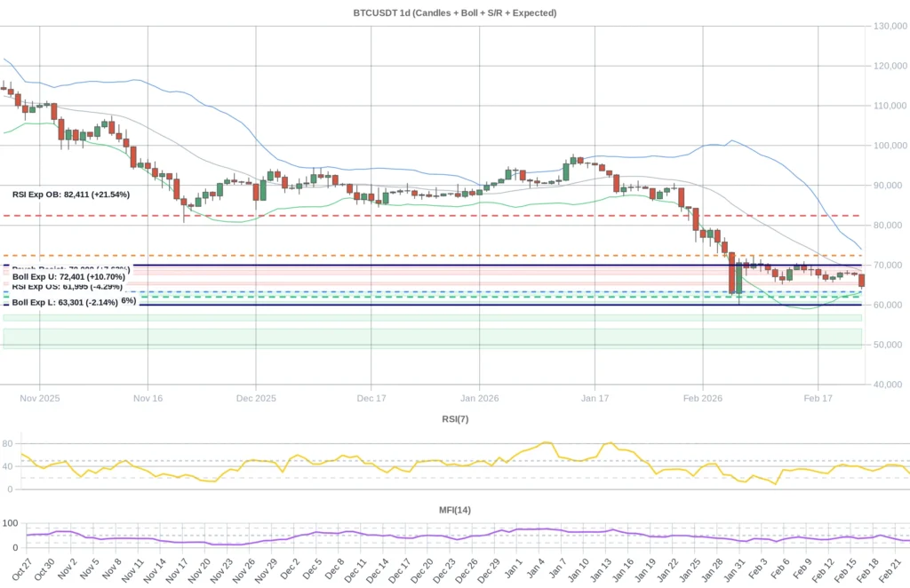Viewport: 910px width, 588px height.
Task: Select the latest red candle on the chart
Action: click(x=859, y=278)
